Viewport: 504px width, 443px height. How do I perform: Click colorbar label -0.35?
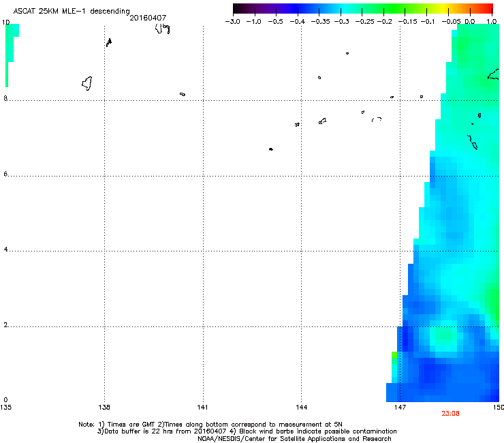pos(320,22)
